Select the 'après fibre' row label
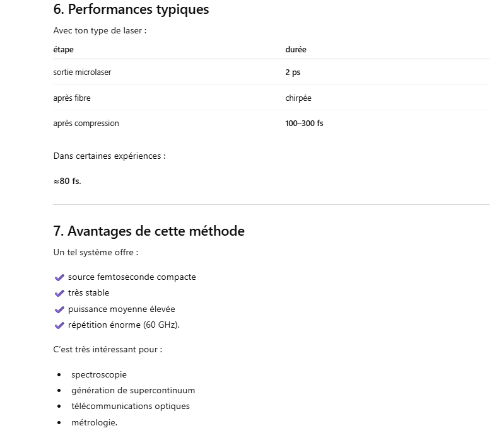This screenshot has height=438, width=504. (72, 98)
